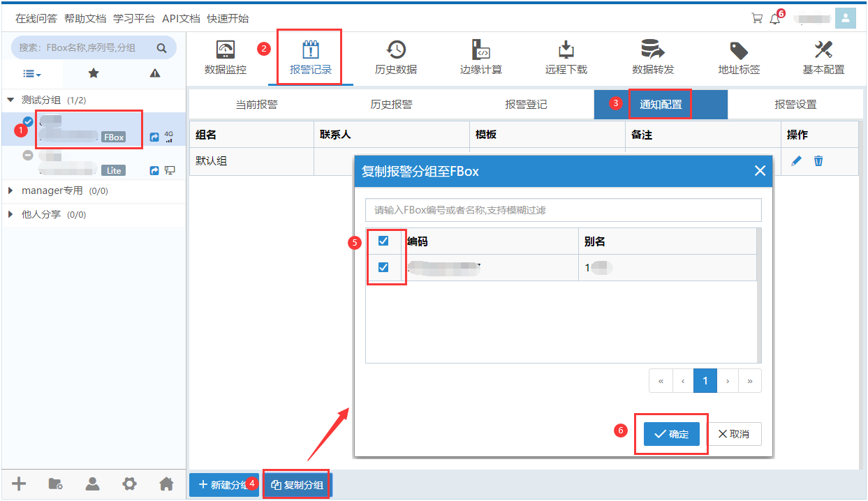Viewport: 868px width, 501px height.
Task: Open the 地址标签 address tag icon
Action: click(x=738, y=51)
